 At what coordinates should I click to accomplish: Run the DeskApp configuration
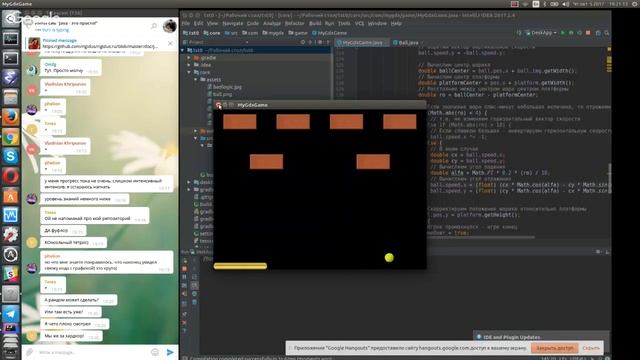(563, 33)
